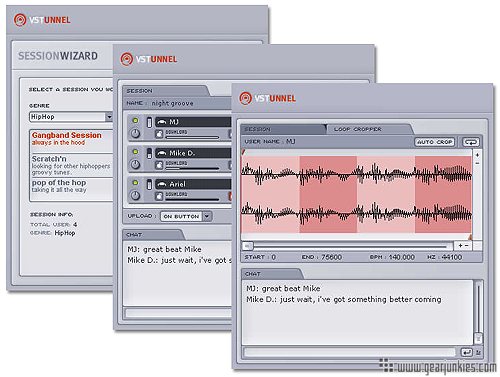Click the lock icon under MJ

pos(159,134)
